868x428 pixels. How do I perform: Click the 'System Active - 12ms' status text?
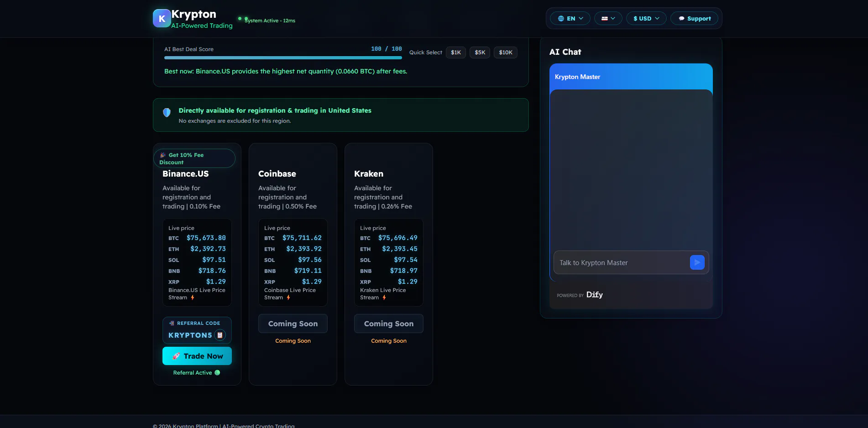[270, 21]
